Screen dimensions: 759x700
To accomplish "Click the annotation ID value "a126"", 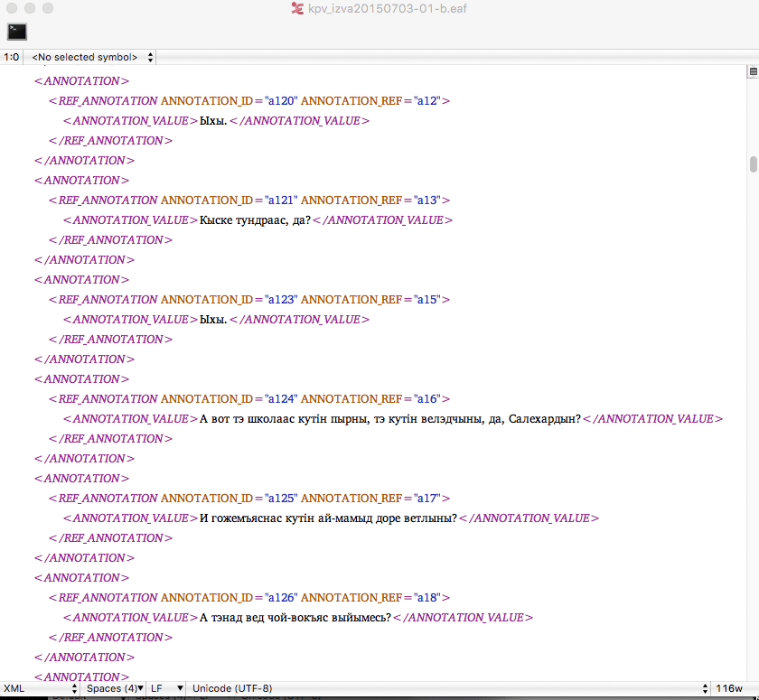I will click(281, 597).
